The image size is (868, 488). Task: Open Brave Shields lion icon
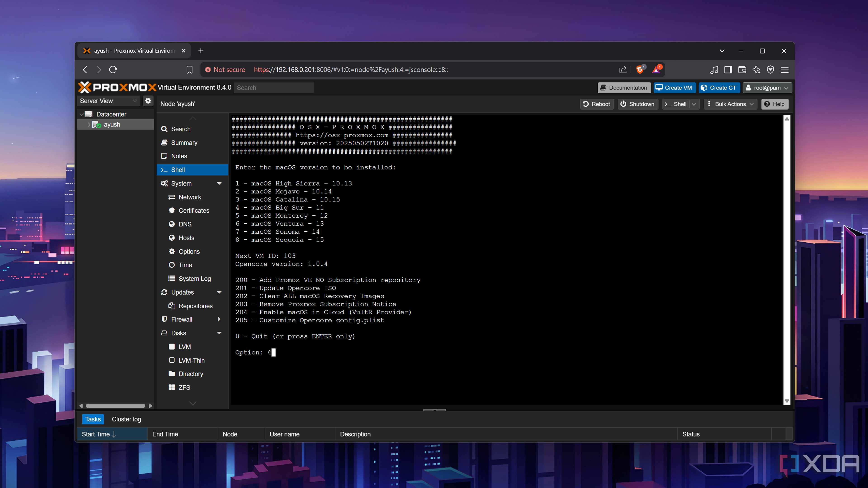(x=640, y=69)
